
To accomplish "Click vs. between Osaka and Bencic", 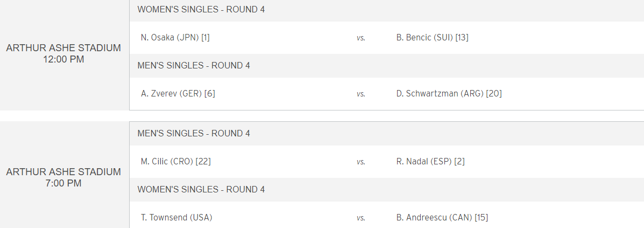I will pos(360,38).
